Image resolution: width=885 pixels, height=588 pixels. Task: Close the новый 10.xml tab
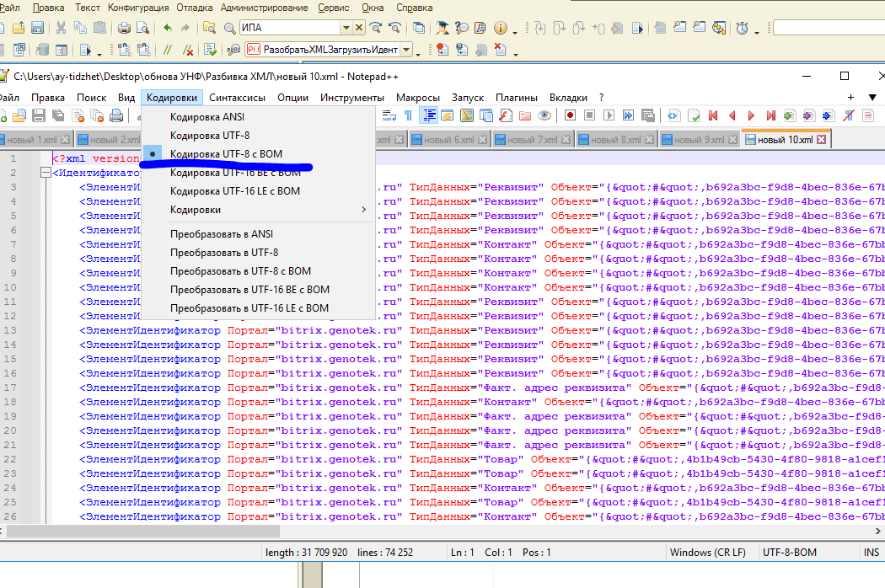(821, 139)
